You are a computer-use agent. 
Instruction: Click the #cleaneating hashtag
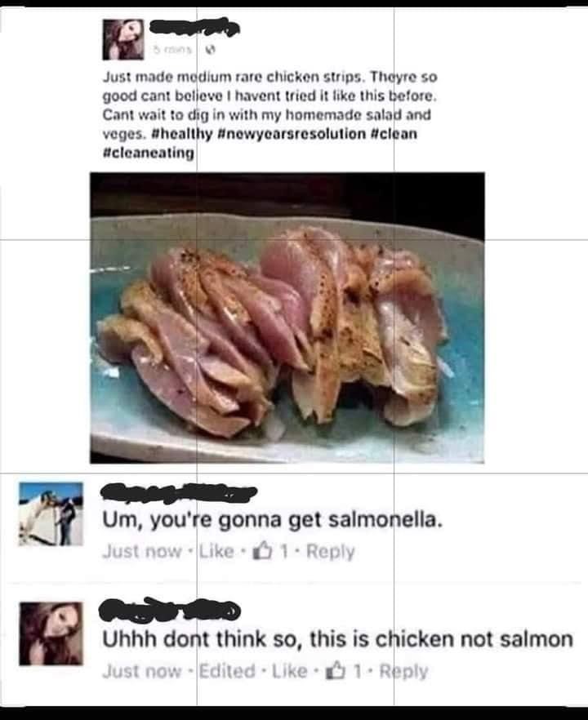(149, 153)
